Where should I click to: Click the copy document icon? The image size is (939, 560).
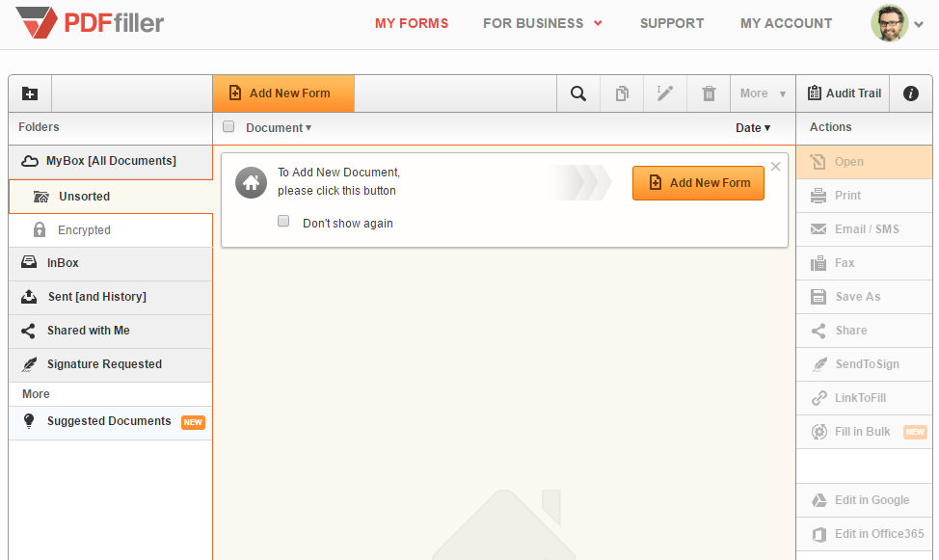click(x=622, y=93)
